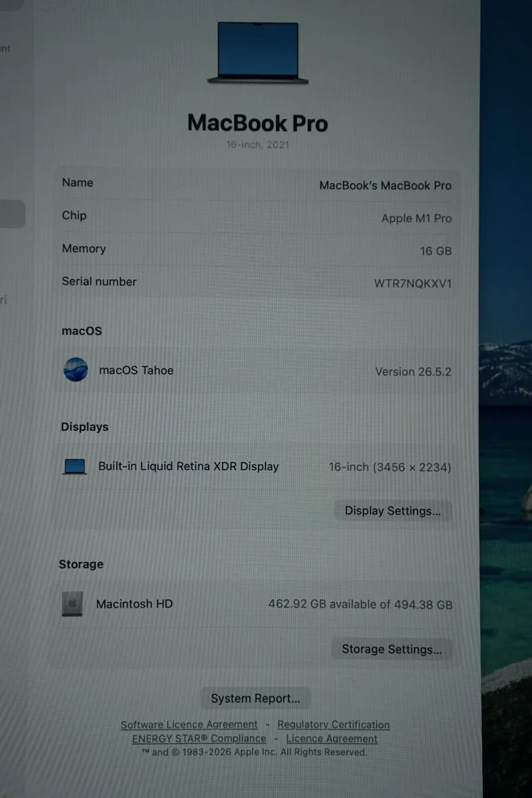Click the Storage section heading
The image size is (532, 798).
click(x=81, y=564)
